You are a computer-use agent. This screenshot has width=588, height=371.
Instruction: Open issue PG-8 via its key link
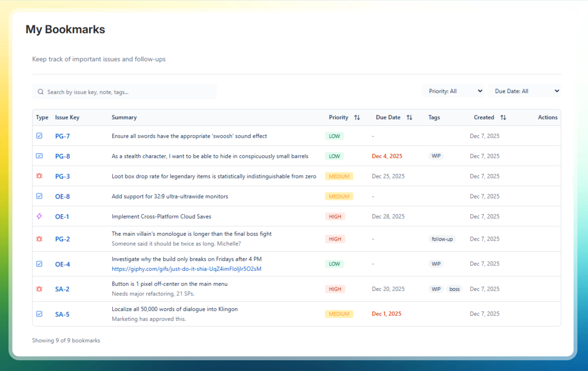pyautogui.click(x=62, y=156)
